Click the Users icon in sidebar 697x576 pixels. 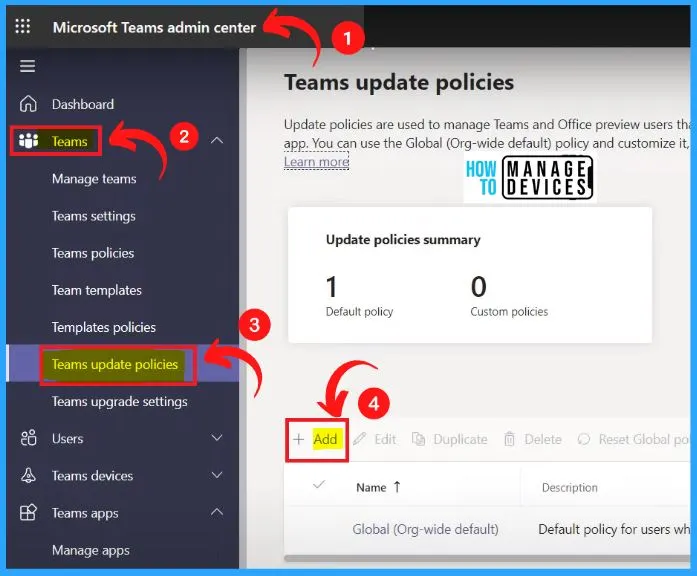point(28,438)
